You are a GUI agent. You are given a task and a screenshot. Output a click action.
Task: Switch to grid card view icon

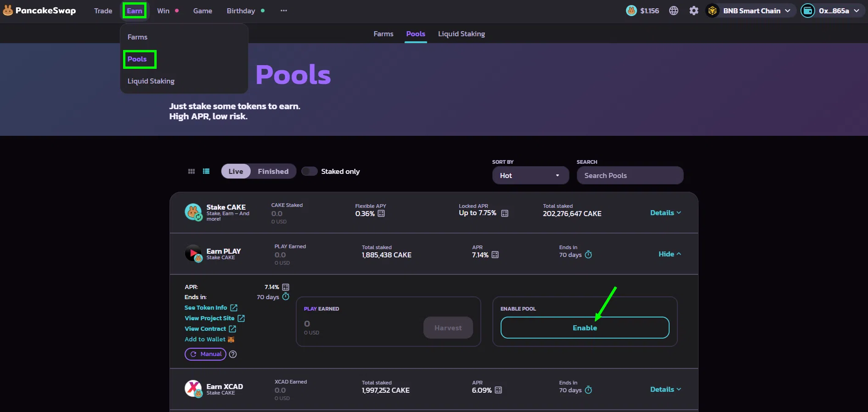[x=192, y=171]
